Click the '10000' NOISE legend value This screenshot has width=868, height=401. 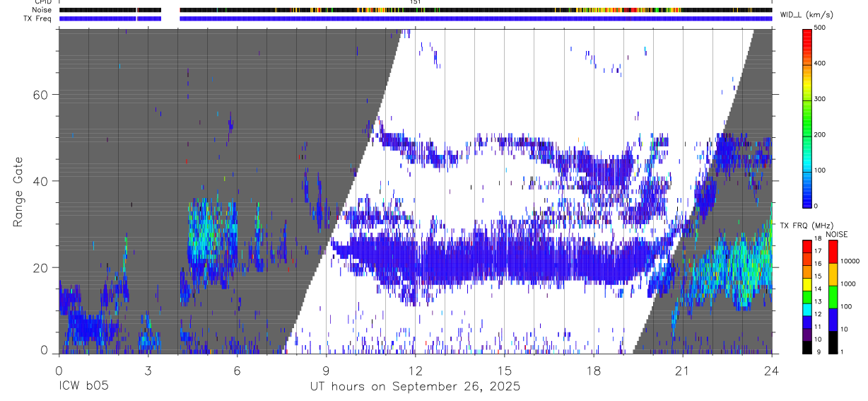tap(850, 261)
